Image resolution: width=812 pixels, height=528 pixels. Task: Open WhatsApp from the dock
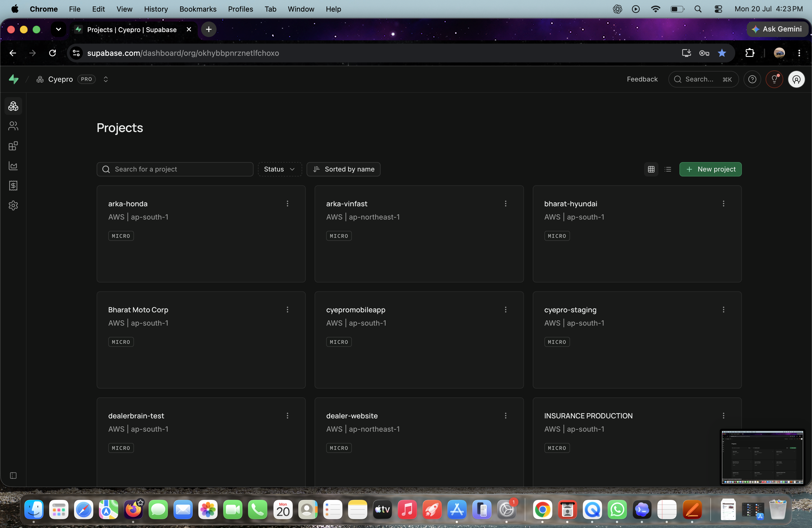point(617,509)
